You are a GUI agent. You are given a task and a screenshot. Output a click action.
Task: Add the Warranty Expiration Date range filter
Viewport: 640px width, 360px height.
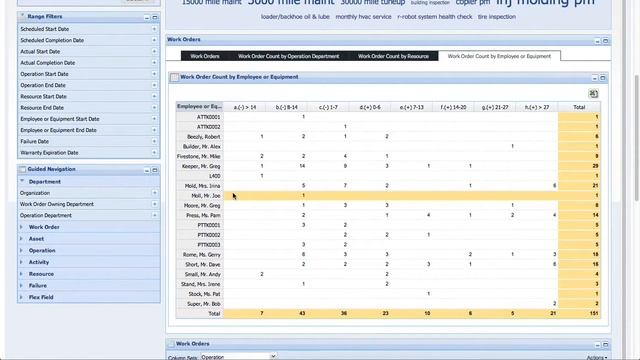(154, 152)
